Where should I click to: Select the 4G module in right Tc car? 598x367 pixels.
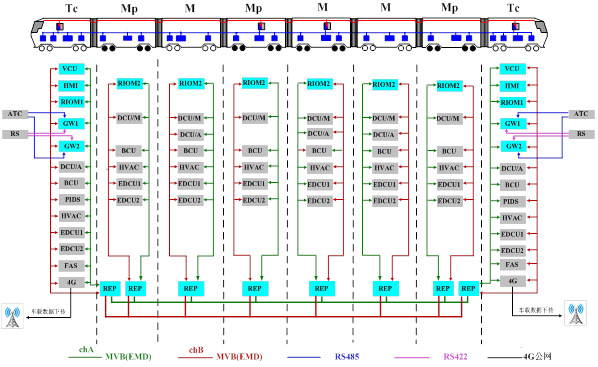[513, 281]
